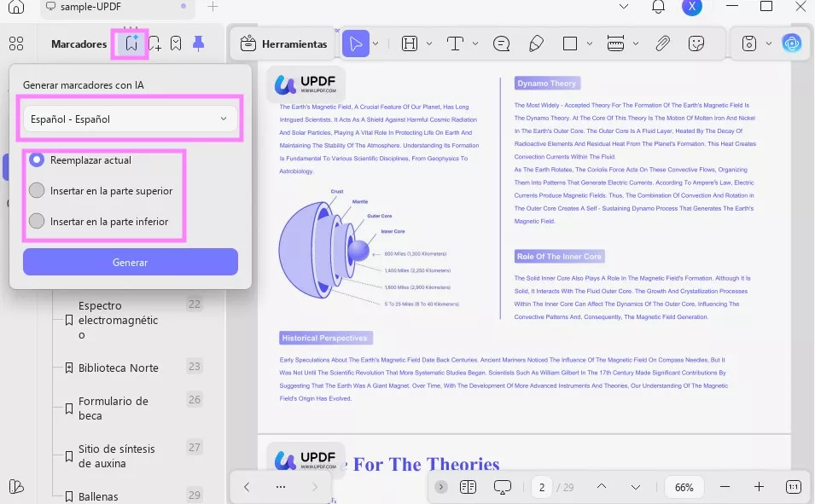Open the notifications bell
This screenshot has height=504, width=815.
pos(658,6)
